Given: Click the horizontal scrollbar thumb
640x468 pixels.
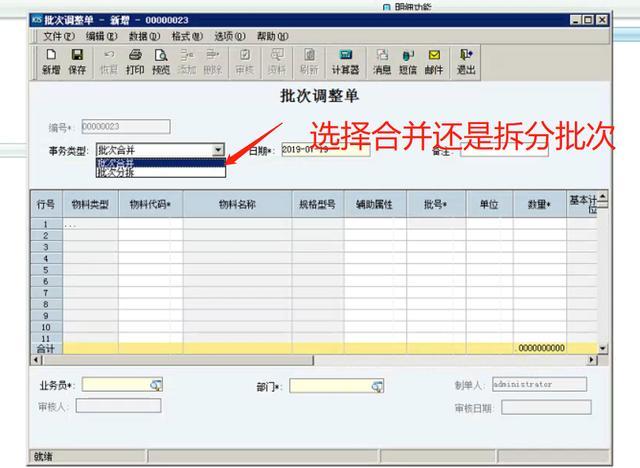Looking at the screenshot, I should tap(178, 360).
